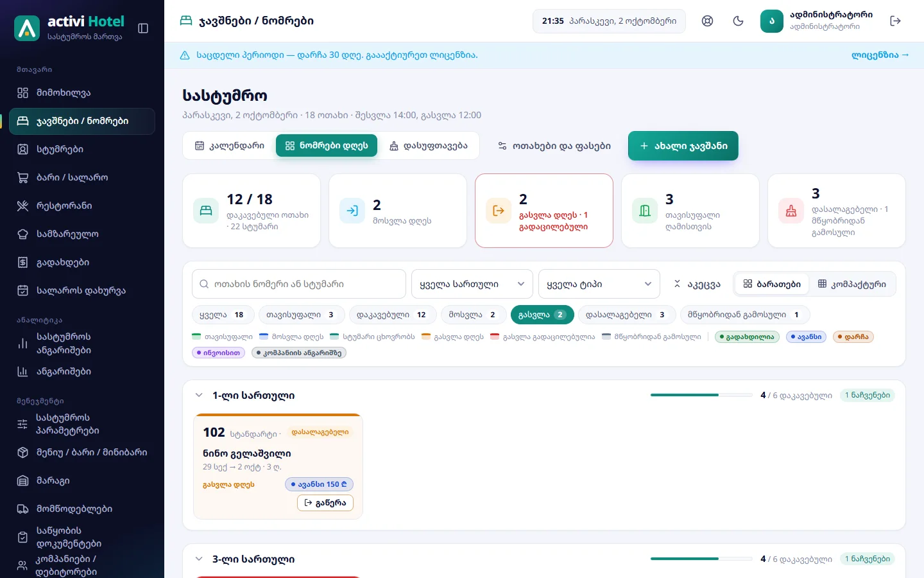Image resolution: width=924 pixels, height=578 pixels.
Task: Open სასტუმროს პარამეტრები
Action: coord(82,424)
